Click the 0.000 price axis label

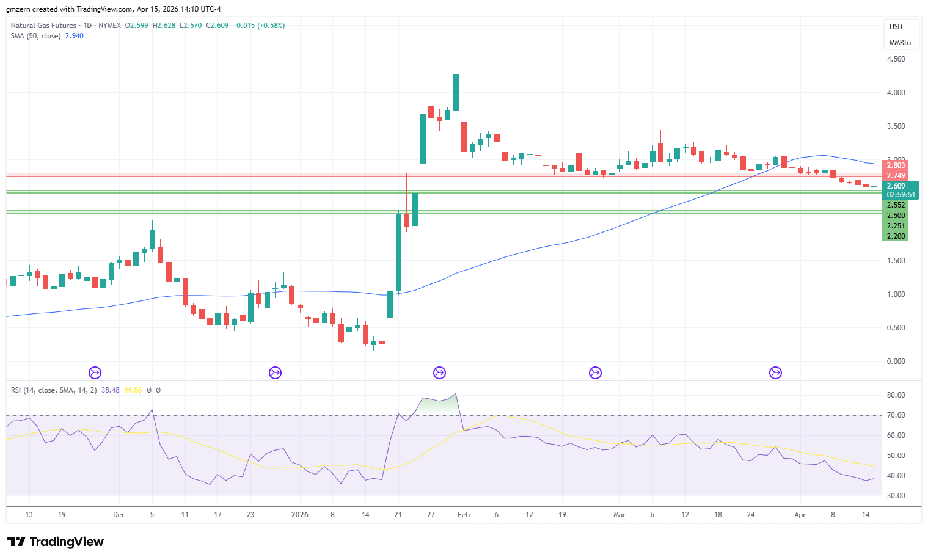point(896,362)
